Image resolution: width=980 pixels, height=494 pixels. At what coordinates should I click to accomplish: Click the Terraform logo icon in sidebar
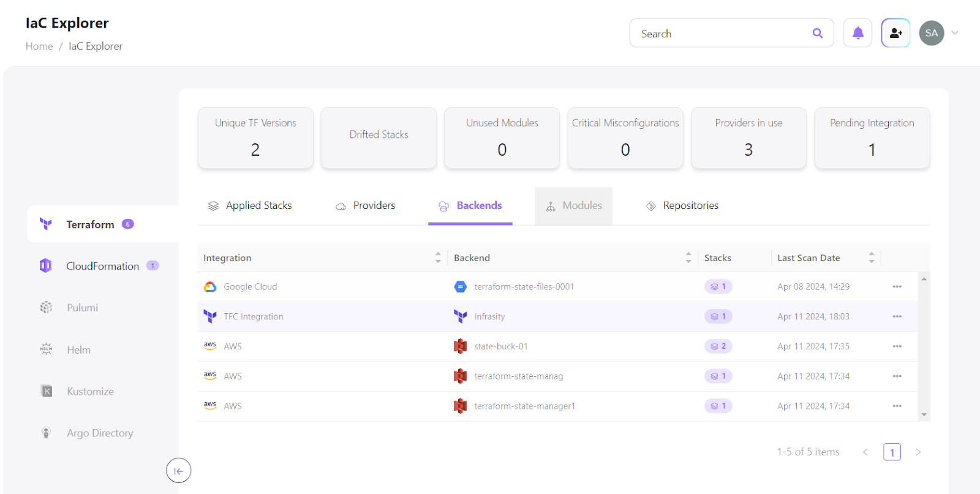[46, 224]
